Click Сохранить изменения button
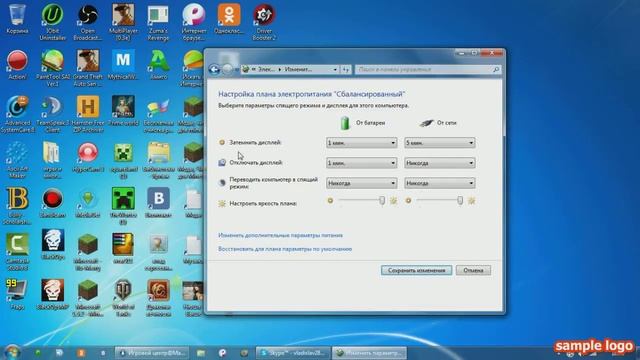640x360 pixels. point(416,270)
